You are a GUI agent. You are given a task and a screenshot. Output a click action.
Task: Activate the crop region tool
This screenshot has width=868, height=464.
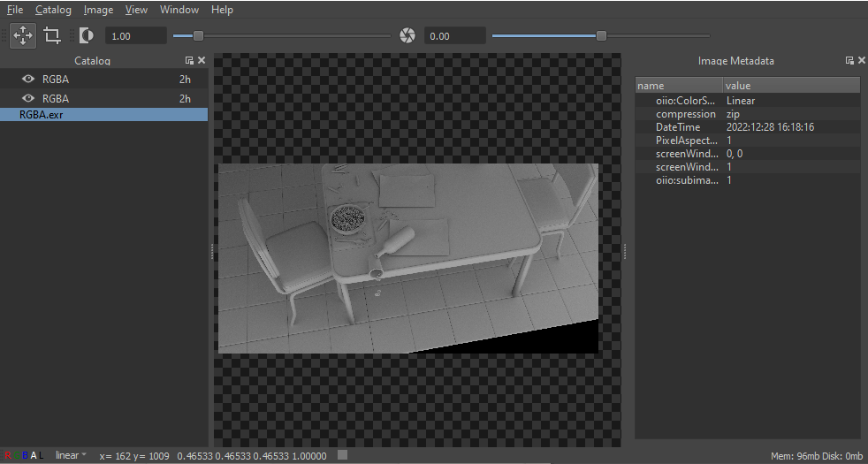coord(52,36)
